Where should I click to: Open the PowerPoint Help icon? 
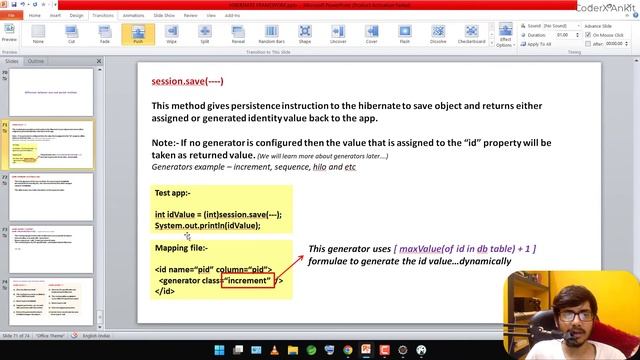(636, 15)
